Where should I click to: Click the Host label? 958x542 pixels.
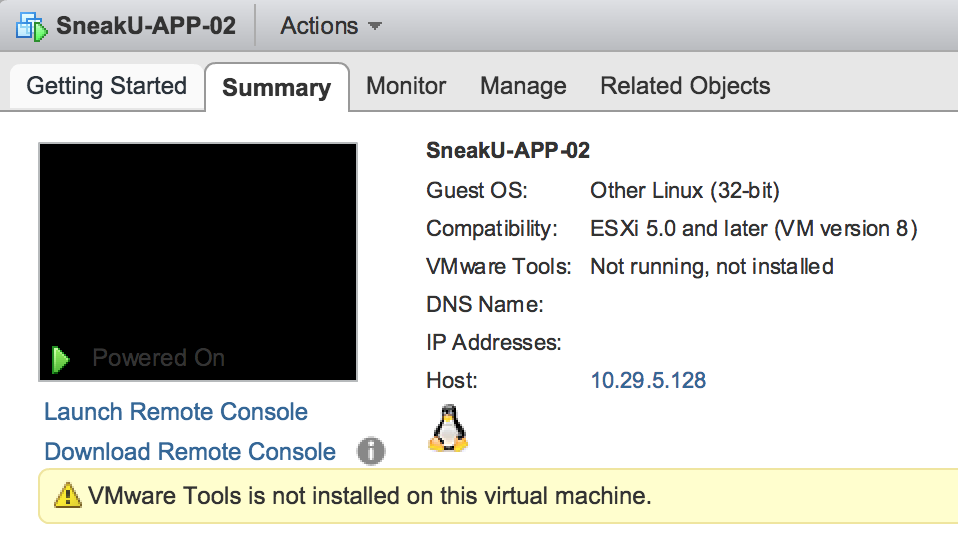click(452, 381)
